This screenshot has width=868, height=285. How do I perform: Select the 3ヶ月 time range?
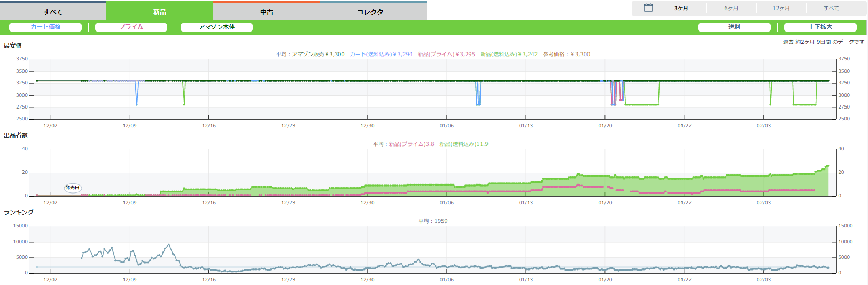(681, 8)
